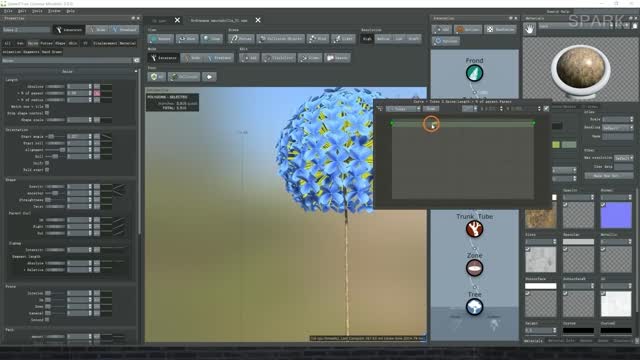Set resolution to High
Image resolution: width=640 pixels, height=360 pixels.
[367, 39]
